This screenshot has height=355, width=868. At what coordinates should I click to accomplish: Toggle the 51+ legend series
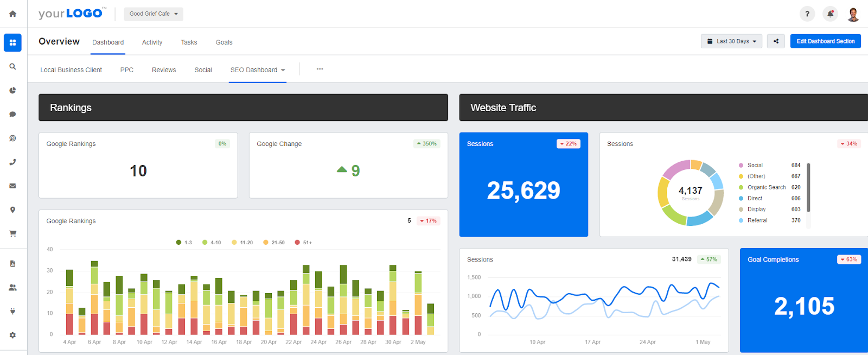point(303,243)
